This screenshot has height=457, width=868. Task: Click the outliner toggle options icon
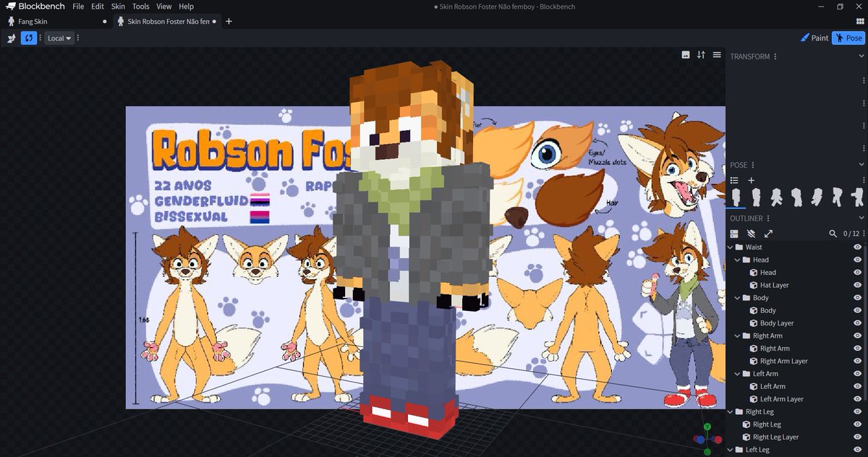click(x=734, y=234)
